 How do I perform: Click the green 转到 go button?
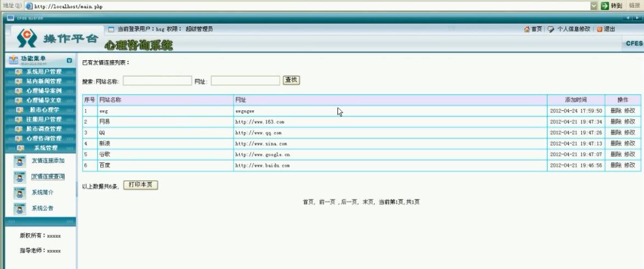[612, 6]
